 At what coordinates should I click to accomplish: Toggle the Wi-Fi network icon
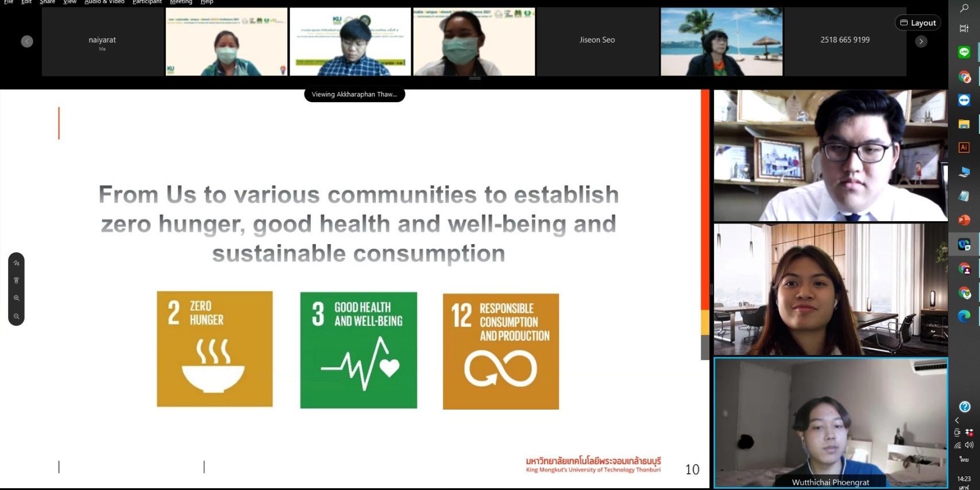click(958, 445)
